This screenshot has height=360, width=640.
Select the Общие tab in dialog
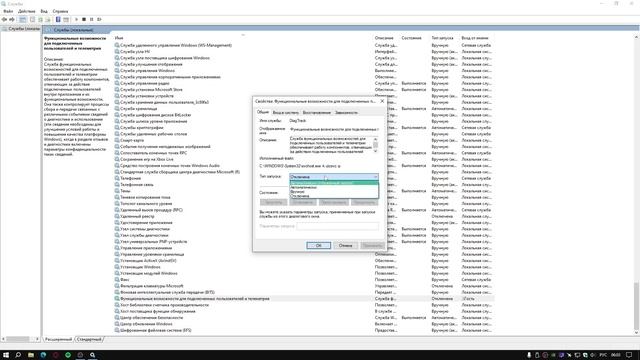(262, 112)
